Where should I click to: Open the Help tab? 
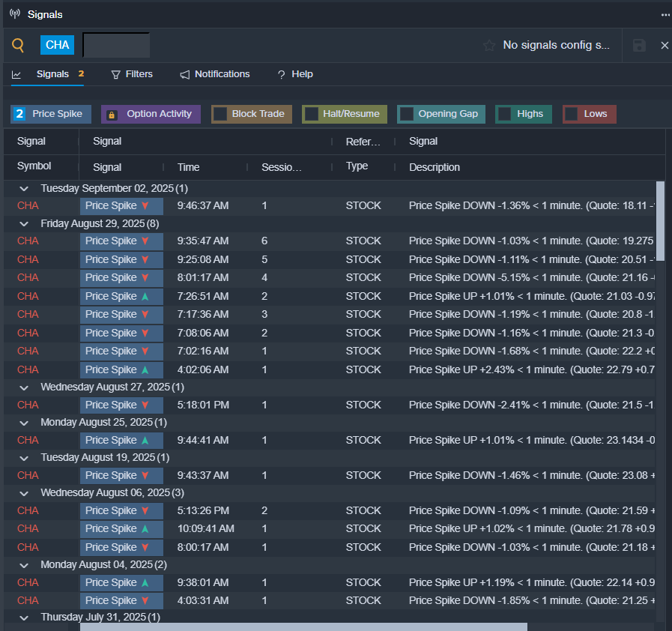point(296,74)
